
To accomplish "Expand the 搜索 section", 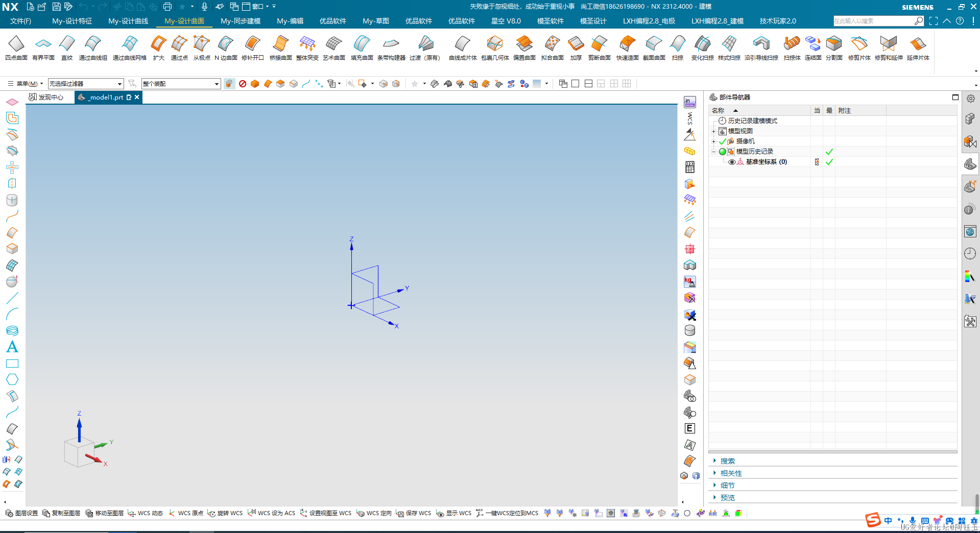I will pyautogui.click(x=714, y=461).
